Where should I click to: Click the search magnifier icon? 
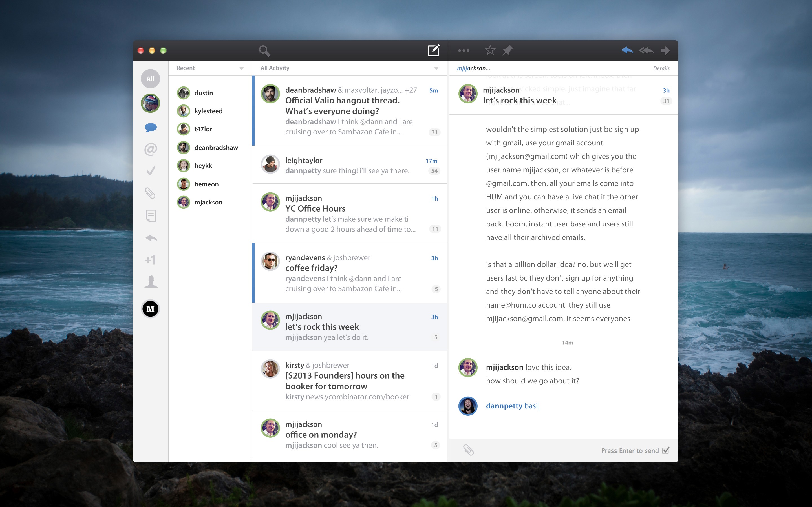tap(264, 51)
